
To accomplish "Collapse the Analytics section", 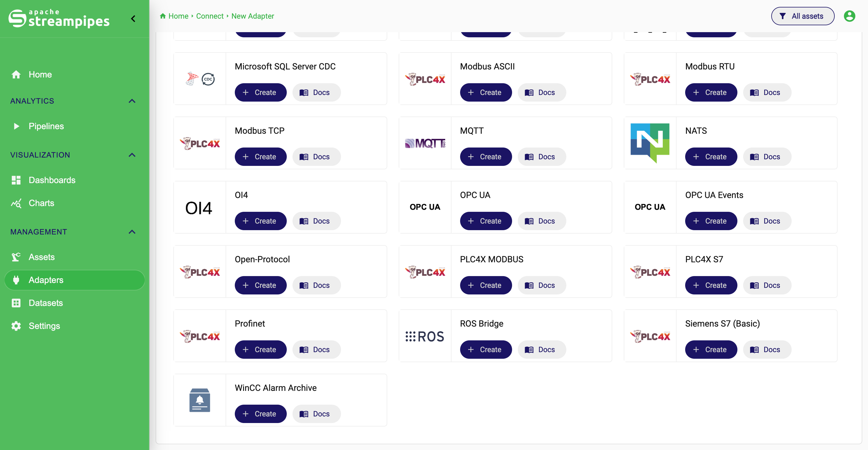I will tap(132, 101).
